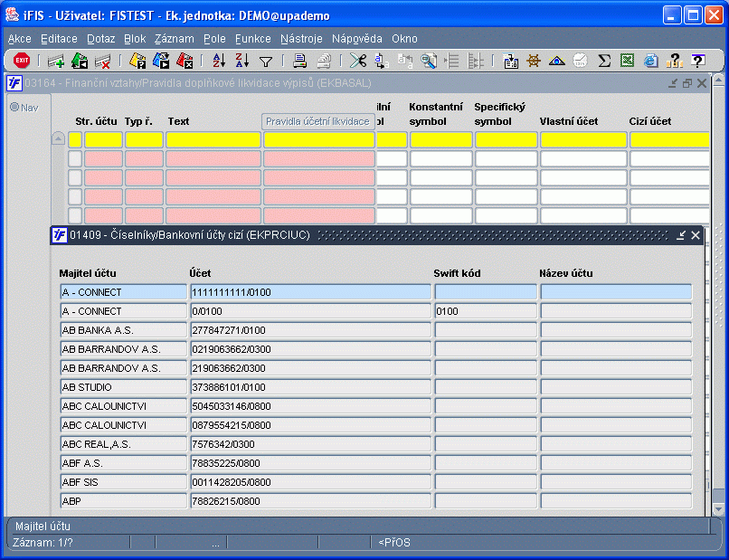Click the scissors cut icon
Viewport: 729px width, 560px height.
pos(358,61)
